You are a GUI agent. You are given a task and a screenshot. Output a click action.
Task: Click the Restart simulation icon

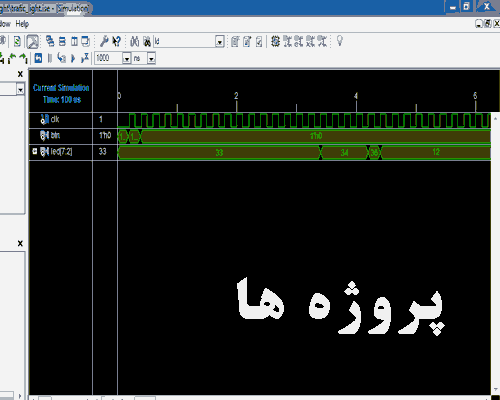tap(38, 58)
